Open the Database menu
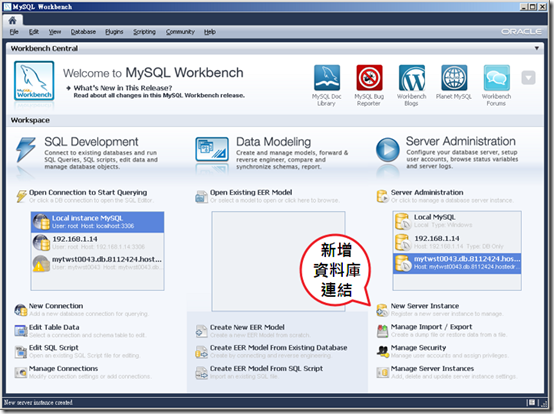The image size is (554, 414). pyautogui.click(x=83, y=32)
